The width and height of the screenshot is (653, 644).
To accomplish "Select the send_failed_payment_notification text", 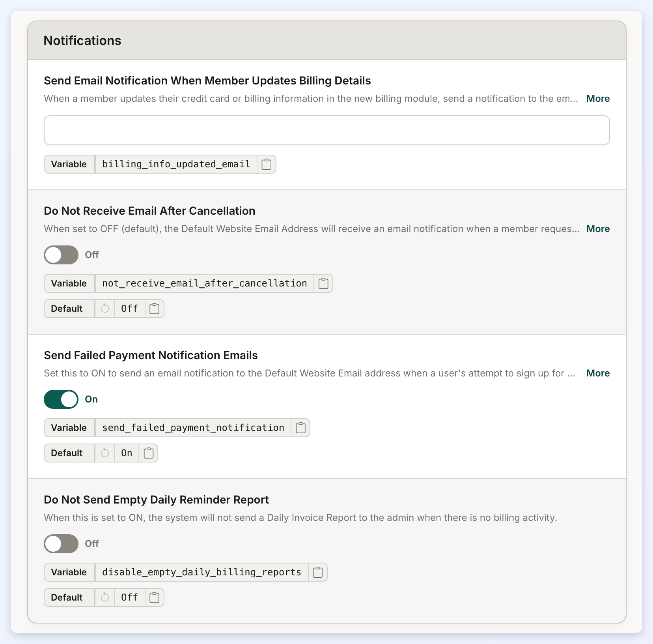I will pos(193,428).
